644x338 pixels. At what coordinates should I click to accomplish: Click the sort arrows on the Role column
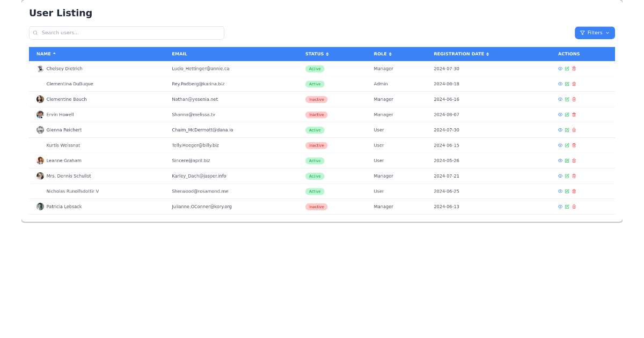pos(390,54)
